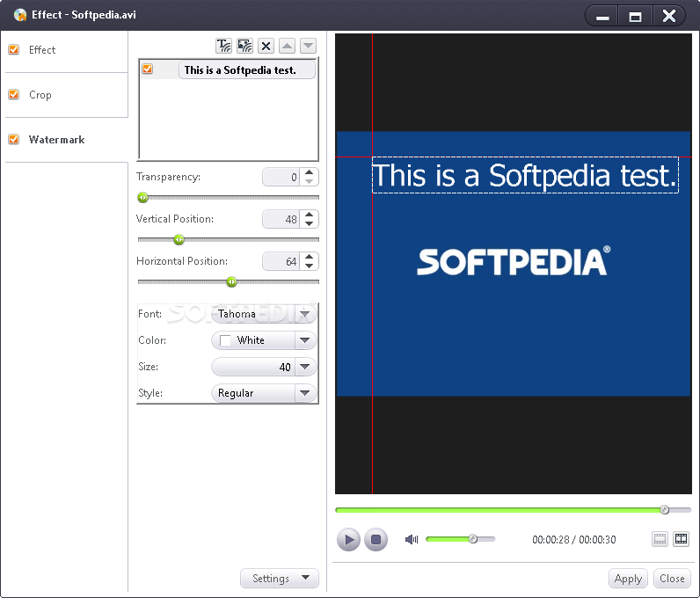Click the Horizontal Position value field
The image size is (700, 598).
click(281, 261)
